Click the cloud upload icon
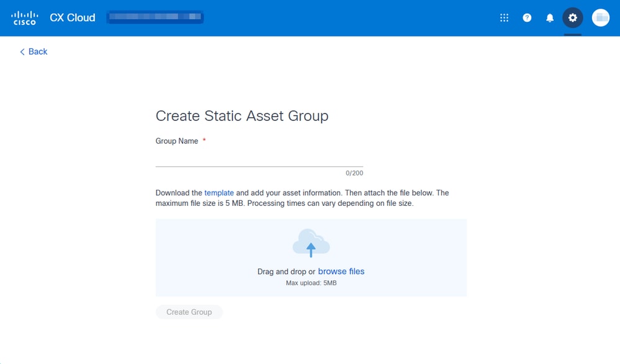Viewport: 620px width, 364px height. click(311, 243)
